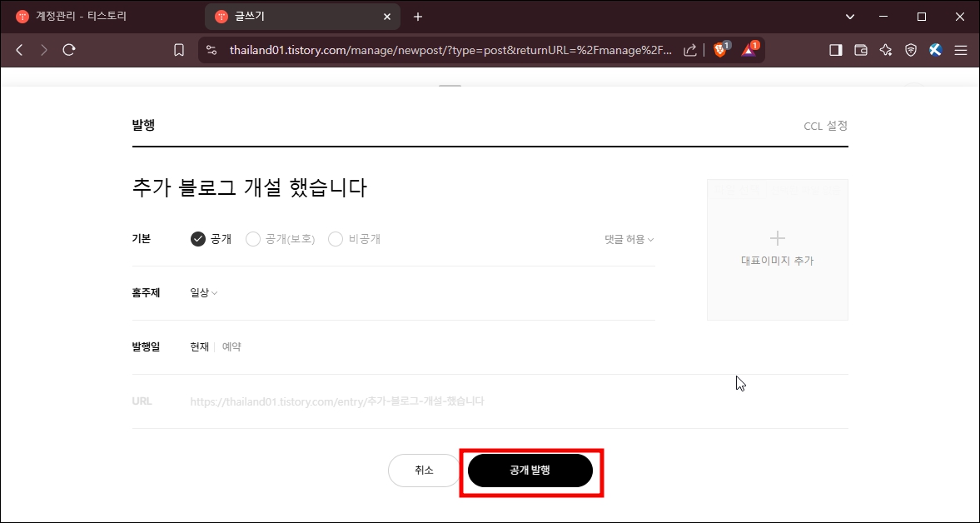
Task: Toggle the Brave sidebar icon
Action: point(834,49)
